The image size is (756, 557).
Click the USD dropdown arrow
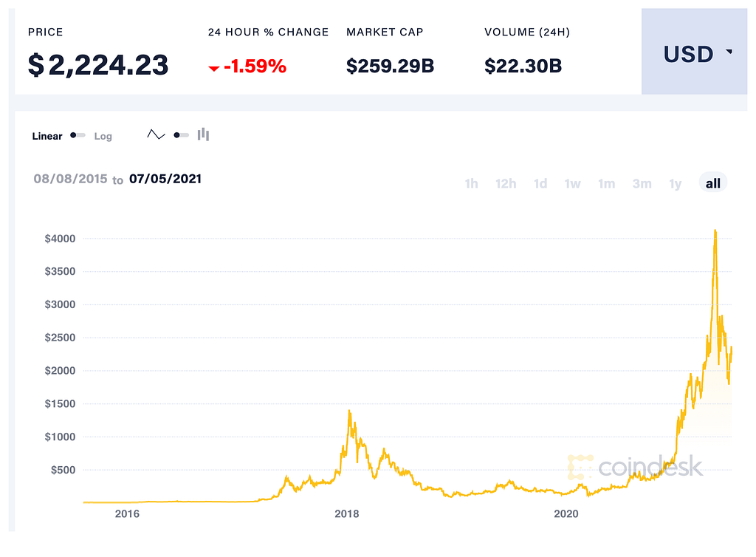[x=729, y=52]
